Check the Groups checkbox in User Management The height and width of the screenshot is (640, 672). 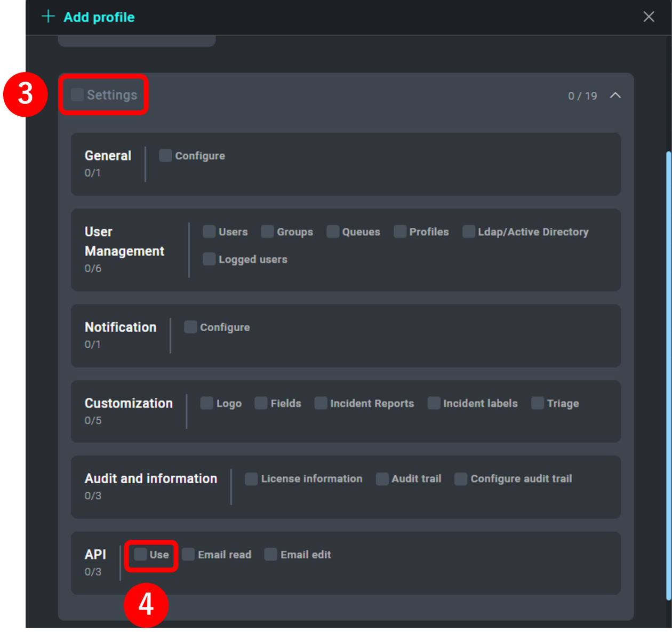coord(267,231)
